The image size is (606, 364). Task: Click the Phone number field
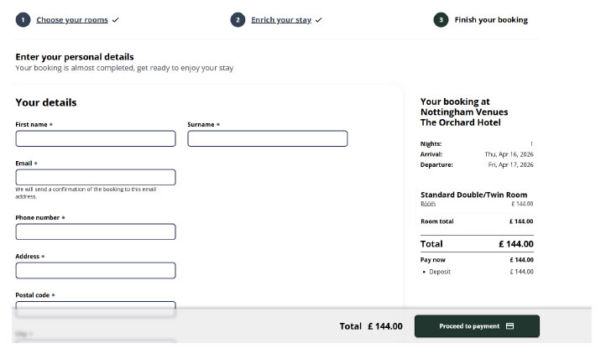pos(96,231)
